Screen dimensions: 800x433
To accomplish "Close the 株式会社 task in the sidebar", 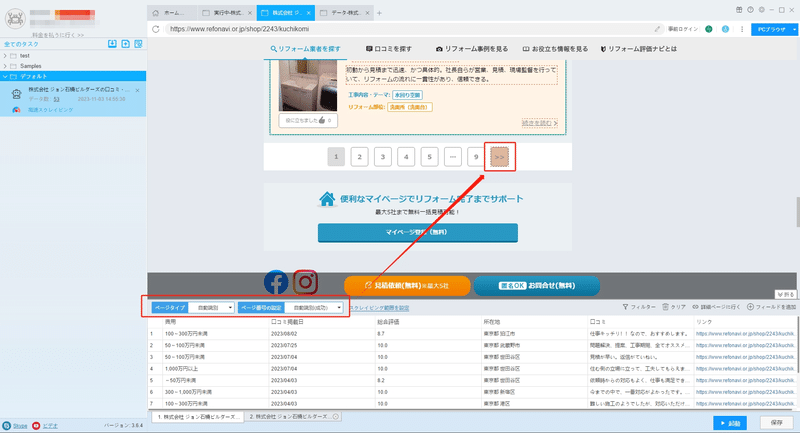I will pos(138,90).
